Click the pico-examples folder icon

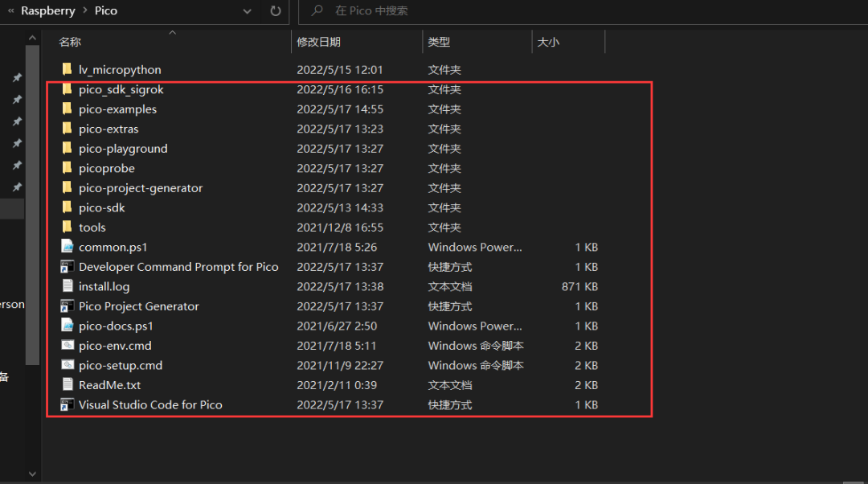click(67, 109)
